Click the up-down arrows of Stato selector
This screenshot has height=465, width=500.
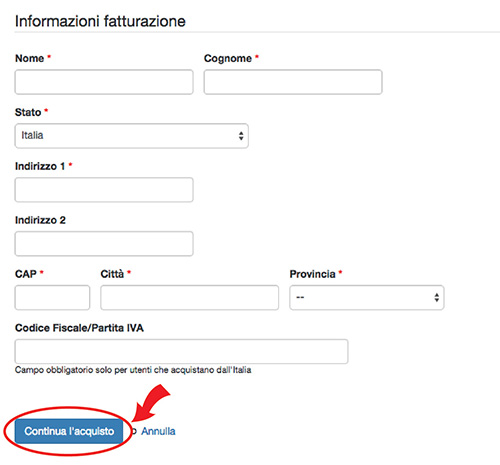[241, 136]
